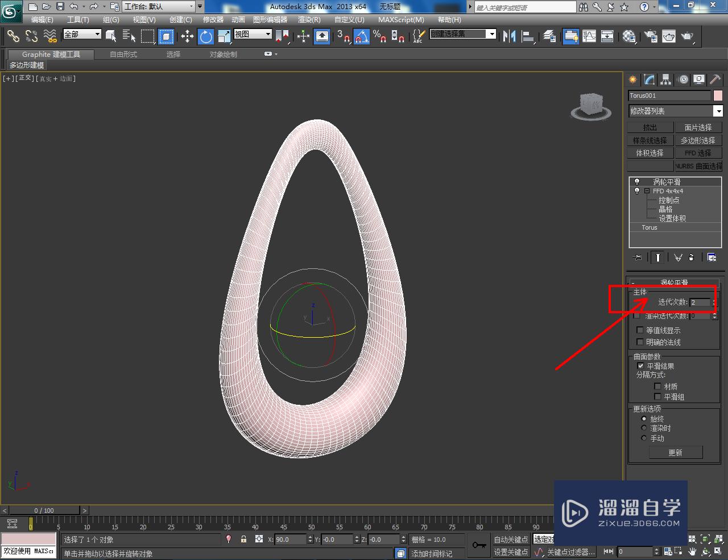
Task: Click the Angle Snap toggle icon
Action: coord(362,36)
